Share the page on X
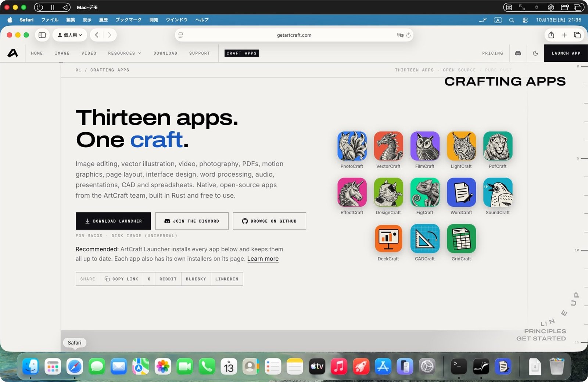The image size is (588, 382). (x=149, y=279)
